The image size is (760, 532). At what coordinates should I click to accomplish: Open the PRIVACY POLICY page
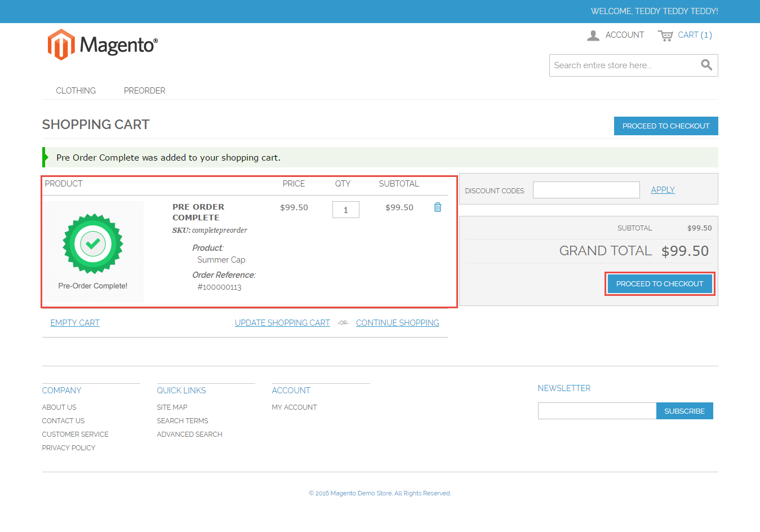[x=68, y=447]
